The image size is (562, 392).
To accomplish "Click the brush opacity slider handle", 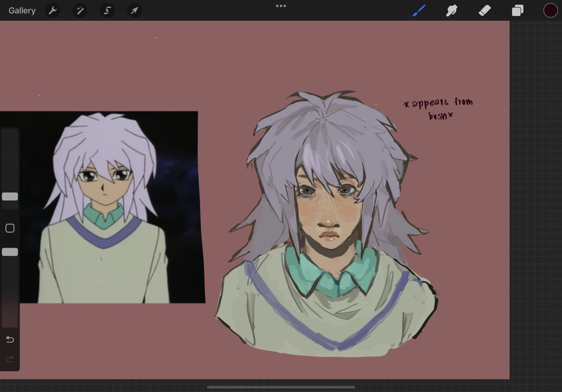I will click(x=10, y=252).
